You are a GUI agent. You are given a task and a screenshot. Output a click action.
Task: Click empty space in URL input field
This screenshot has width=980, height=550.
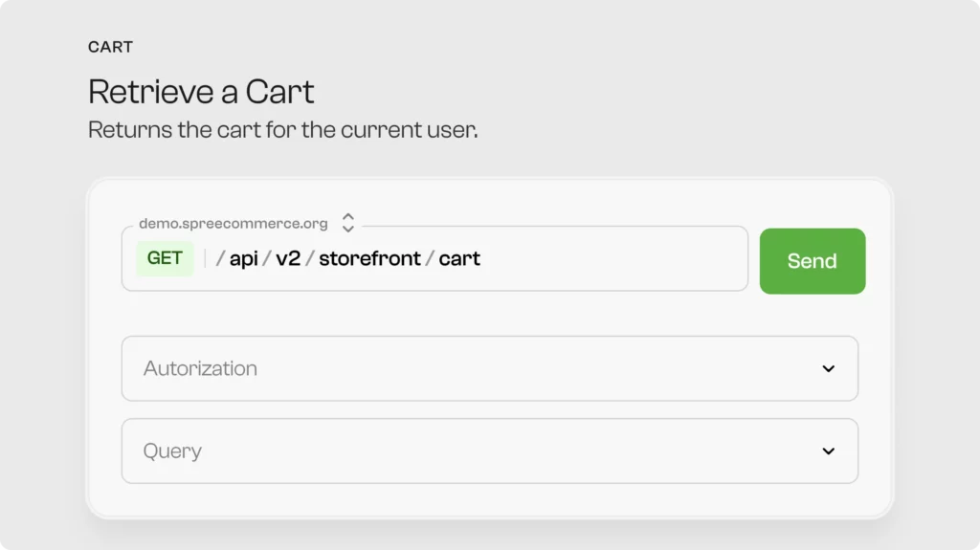tap(612, 258)
